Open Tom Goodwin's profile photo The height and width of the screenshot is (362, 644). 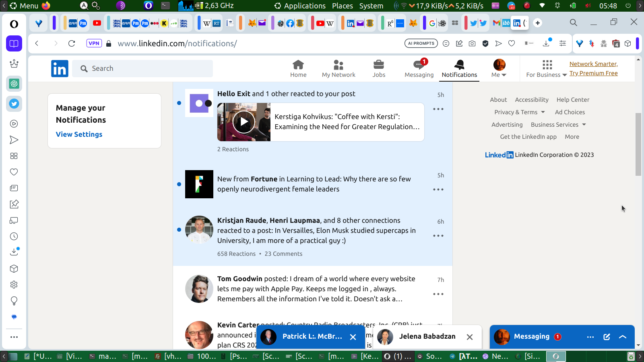tap(199, 289)
